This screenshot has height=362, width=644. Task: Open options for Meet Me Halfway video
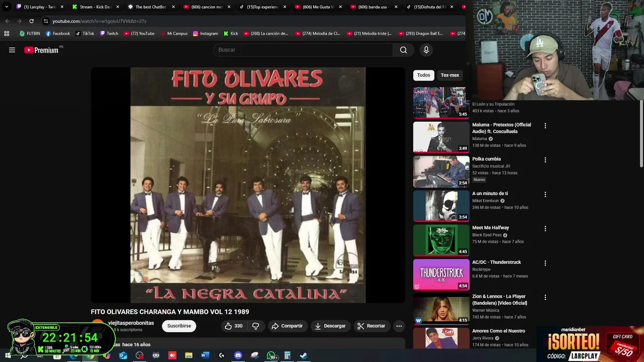pyautogui.click(x=545, y=228)
